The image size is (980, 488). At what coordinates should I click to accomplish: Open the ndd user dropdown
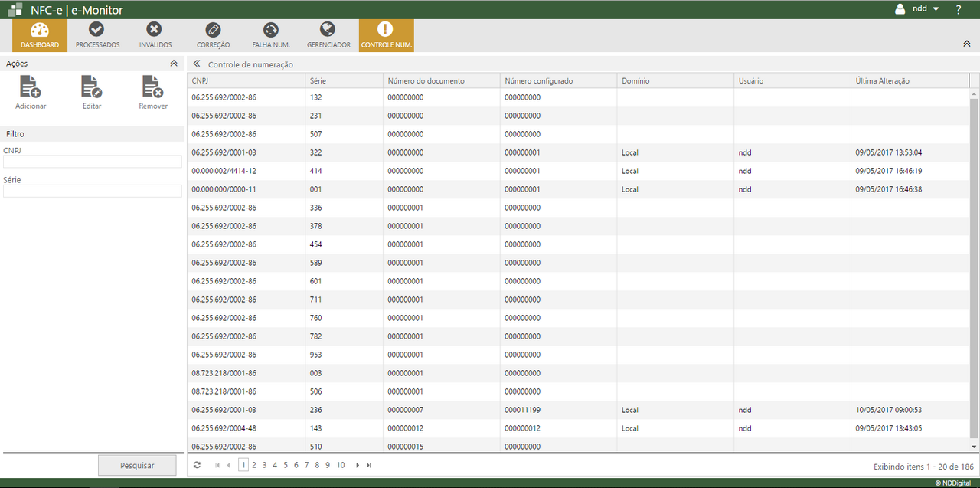[921, 9]
